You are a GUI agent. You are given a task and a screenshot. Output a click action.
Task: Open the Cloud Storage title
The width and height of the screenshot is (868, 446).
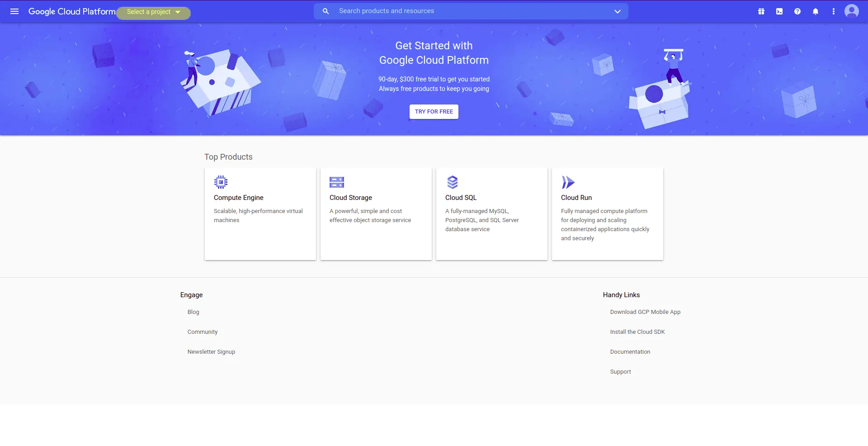[351, 198]
